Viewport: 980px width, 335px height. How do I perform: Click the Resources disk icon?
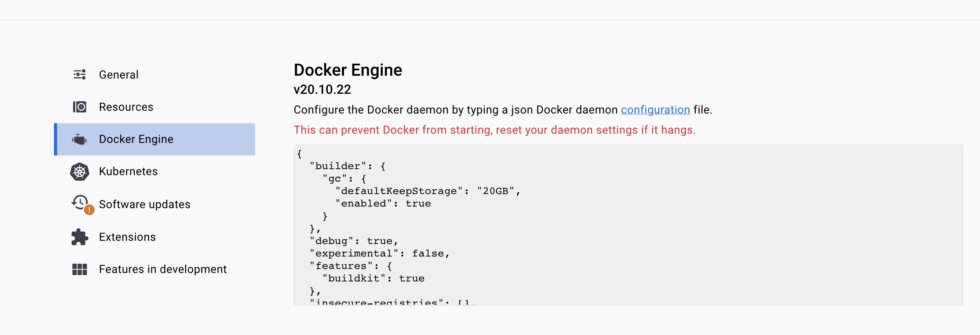[80, 107]
